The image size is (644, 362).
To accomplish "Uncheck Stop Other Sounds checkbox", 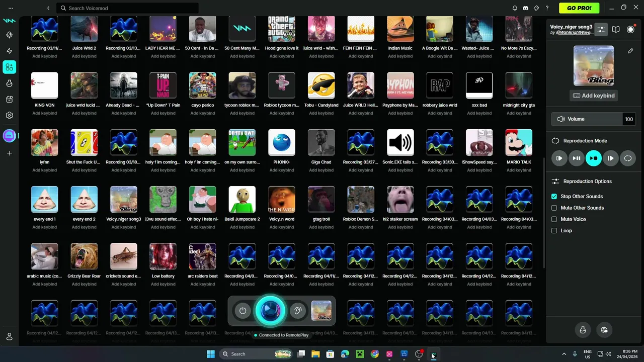I will pos(554,197).
